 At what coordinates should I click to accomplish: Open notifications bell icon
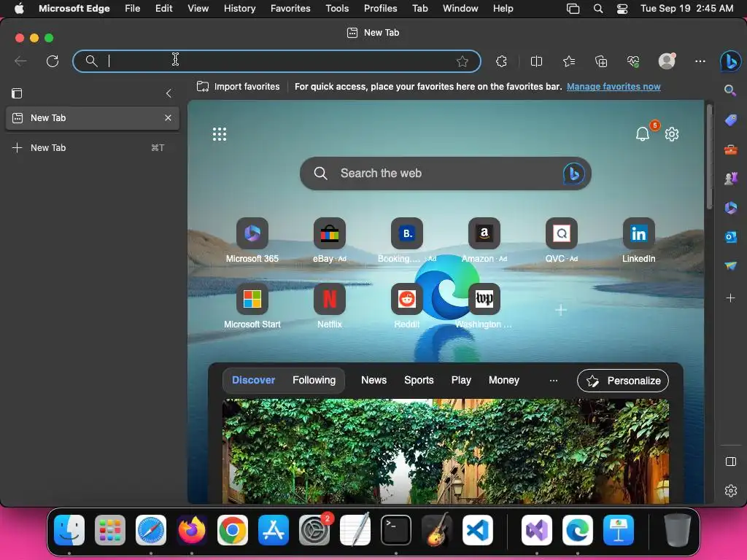coord(642,134)
